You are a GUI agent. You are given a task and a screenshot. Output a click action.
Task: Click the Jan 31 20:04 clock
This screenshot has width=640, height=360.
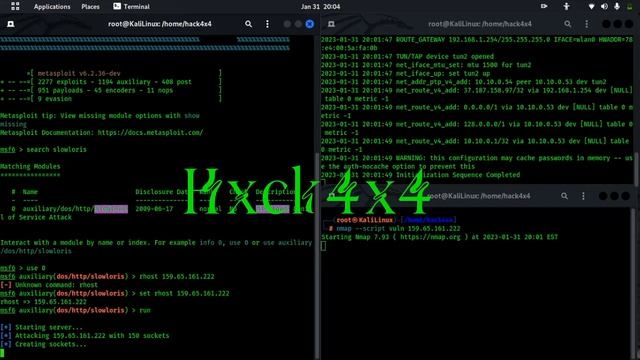tap(320, 7)
